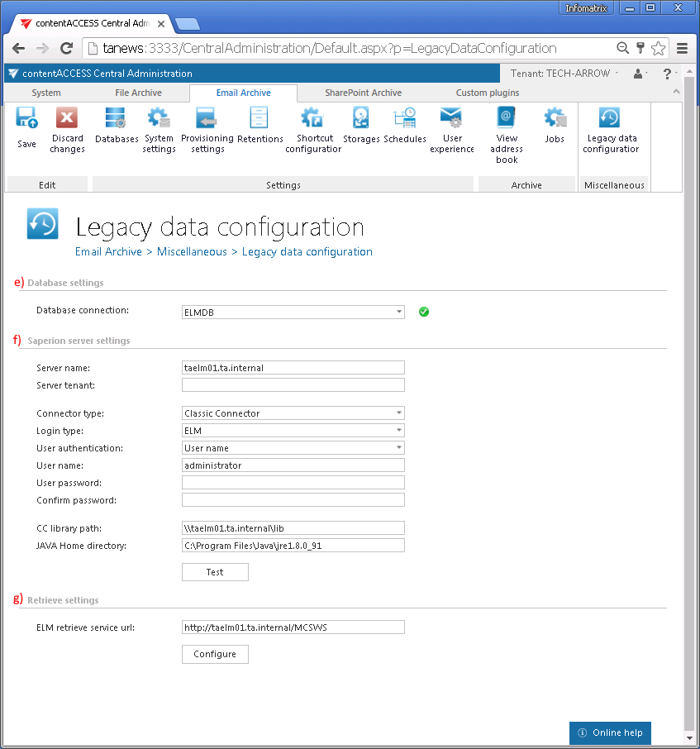This screenshot has height=749, width=700.
Task: Switch to the File Archive tab
Action: pyautogui.click(x=138, y=93)
